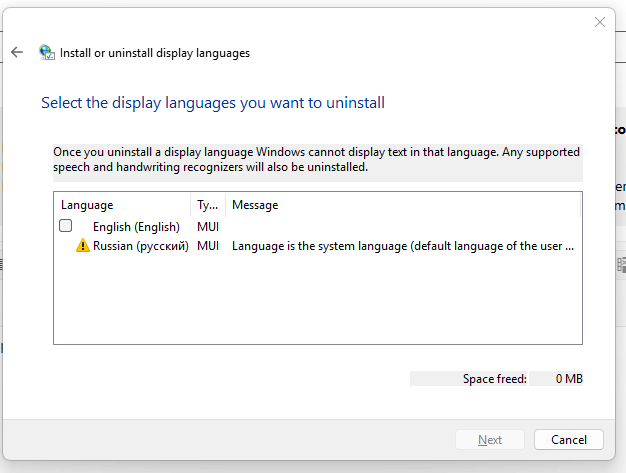Check the English (English) checkbox
The height and width of the screenshot is (473, 626).
(x=65, y=226)
